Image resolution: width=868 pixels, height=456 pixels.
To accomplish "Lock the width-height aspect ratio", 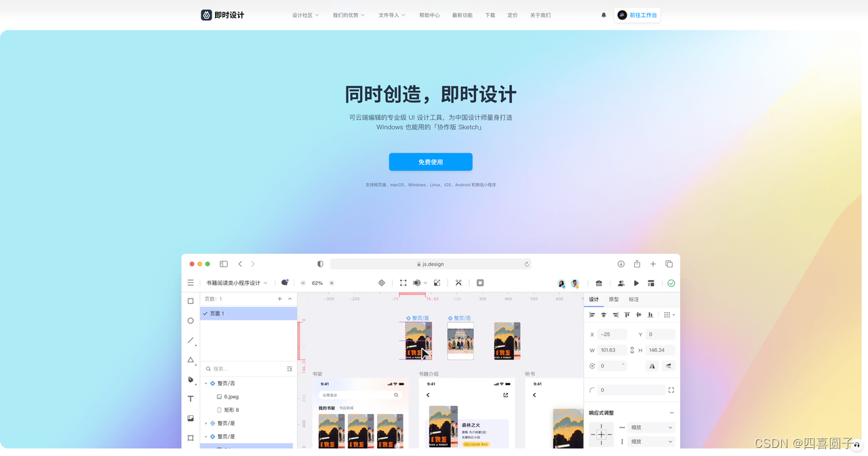I will 632,349.
